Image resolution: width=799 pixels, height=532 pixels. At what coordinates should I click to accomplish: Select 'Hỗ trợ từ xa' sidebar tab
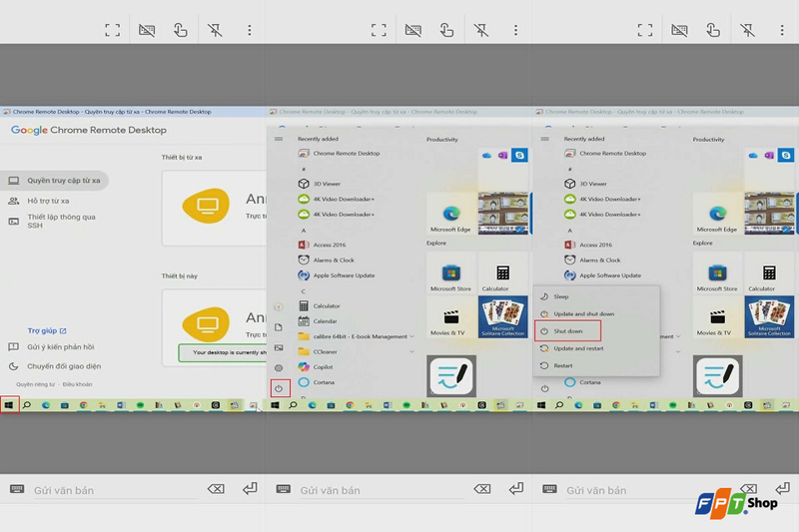[39, 201]
